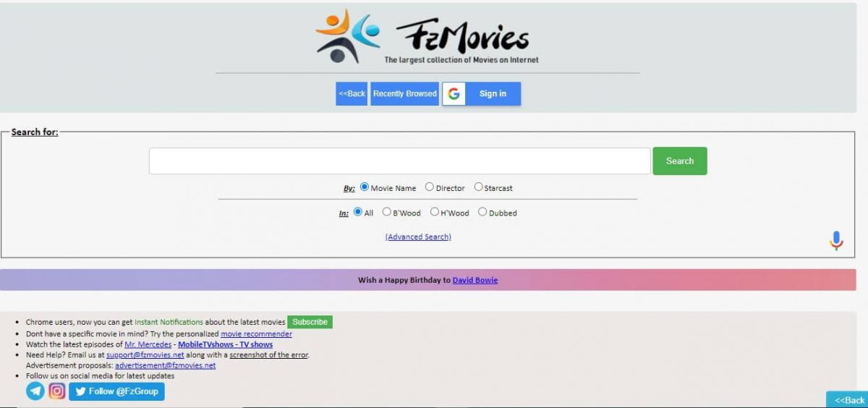
Task: Click the green Subscribe button
Action: (310, 322)
